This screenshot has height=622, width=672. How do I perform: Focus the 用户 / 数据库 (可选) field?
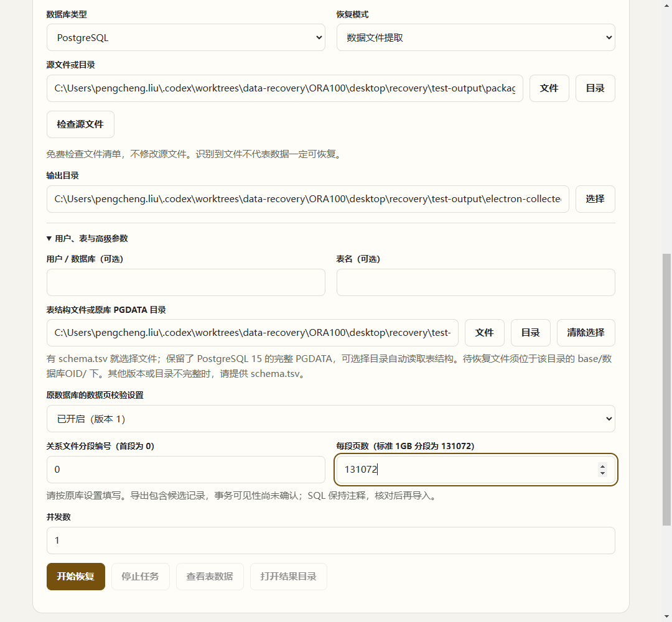point(185,282)
